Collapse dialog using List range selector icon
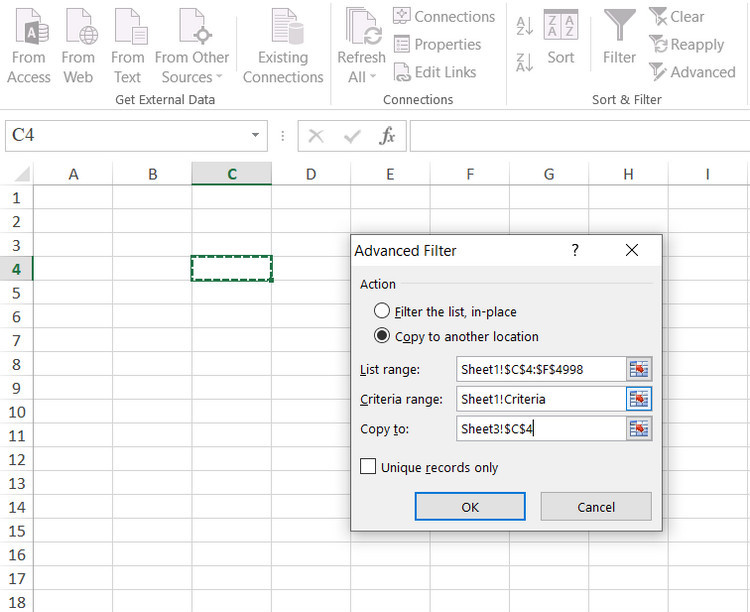 (639, 369)
